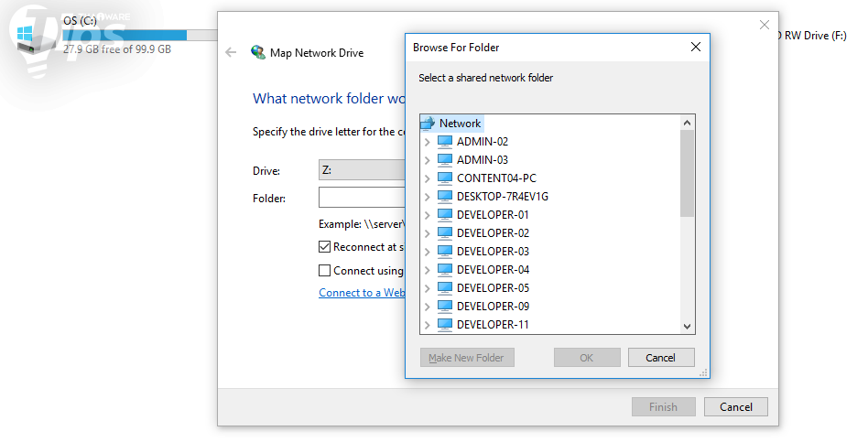Viewport: 868px width, 442px height.
Task: Expand the DEVELOPER-02 node
Action: pyautogui.click(x=428, y=233)
